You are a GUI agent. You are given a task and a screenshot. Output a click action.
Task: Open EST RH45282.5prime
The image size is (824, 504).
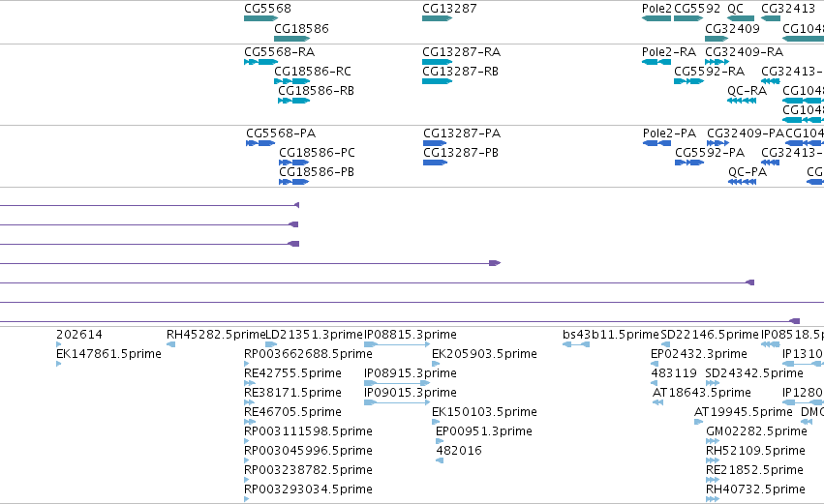pos(216,335)
